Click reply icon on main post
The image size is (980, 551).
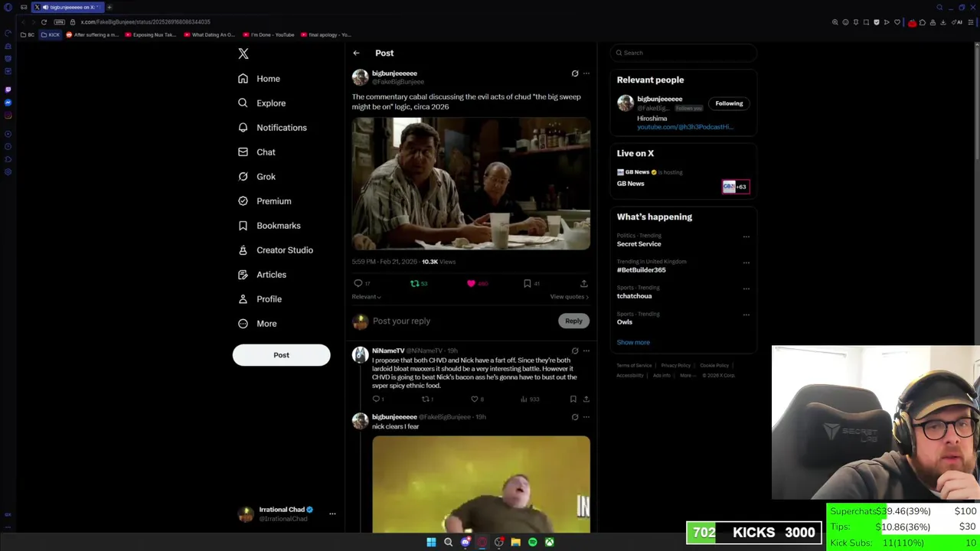click(358, 283)
